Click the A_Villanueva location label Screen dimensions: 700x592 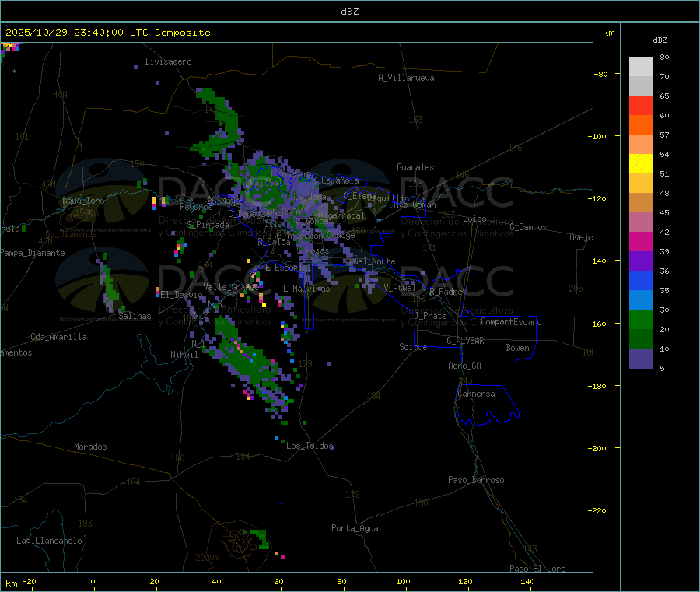(406, 78)
